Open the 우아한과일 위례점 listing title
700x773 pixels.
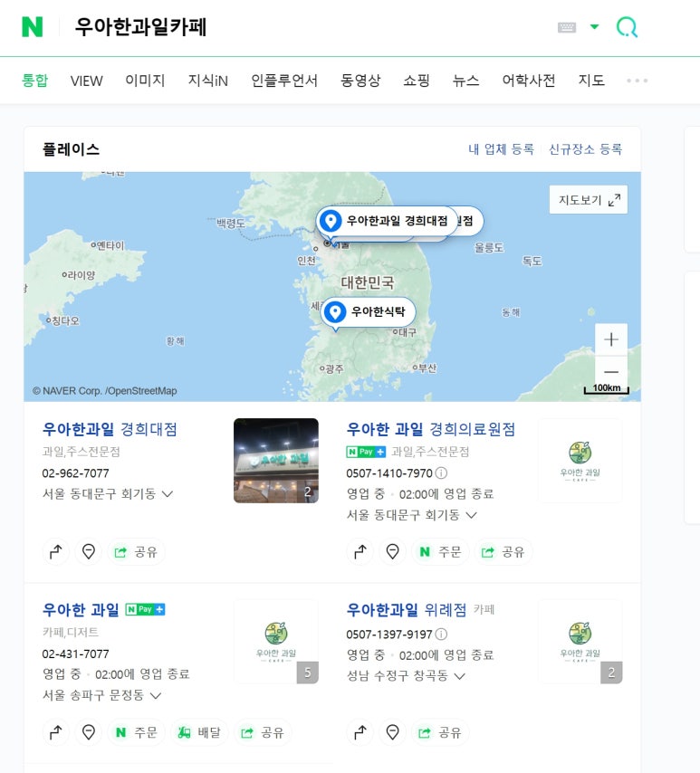407,610
